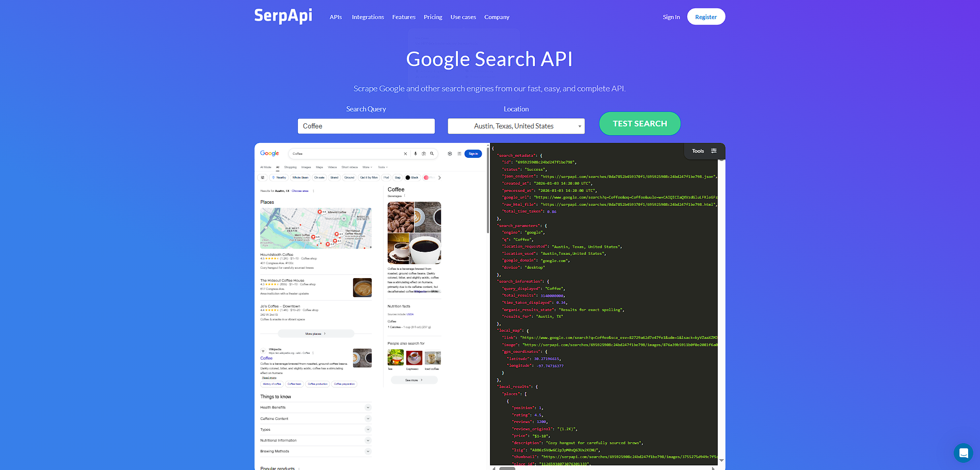The width and height of the screenshot is (980, 470).
Task: Click the voice search microphone icon
Action: coord(415,154)
